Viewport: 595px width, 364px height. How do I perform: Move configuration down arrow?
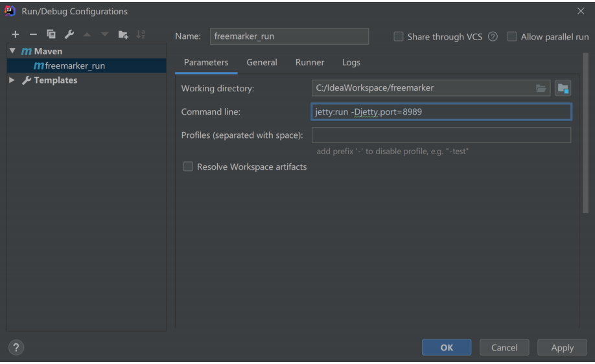[x=105, y=34]
